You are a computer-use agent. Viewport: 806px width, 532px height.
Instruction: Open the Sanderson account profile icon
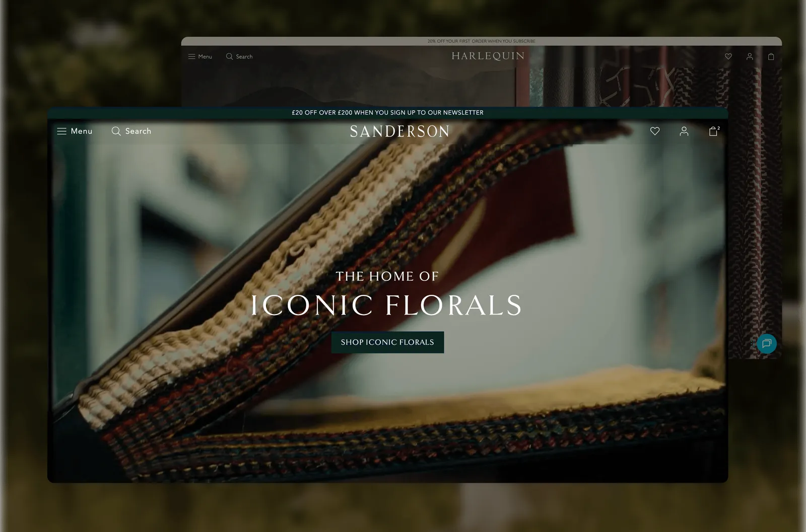684,131
